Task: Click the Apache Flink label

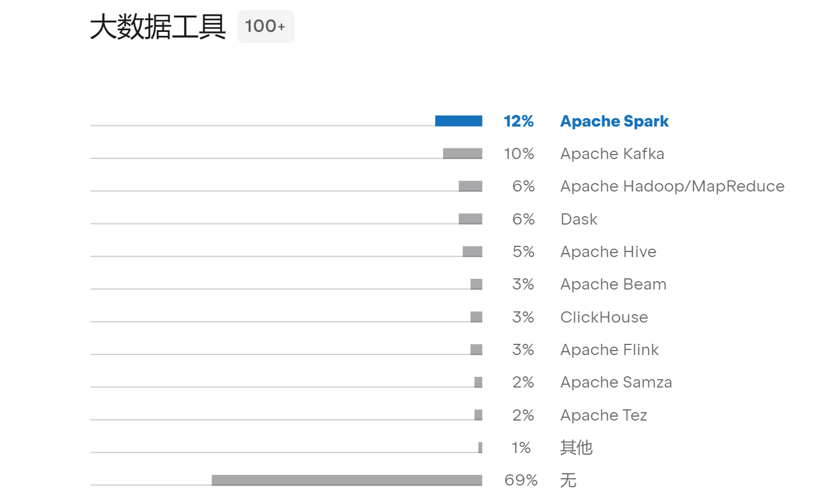Action: point(609,350)
